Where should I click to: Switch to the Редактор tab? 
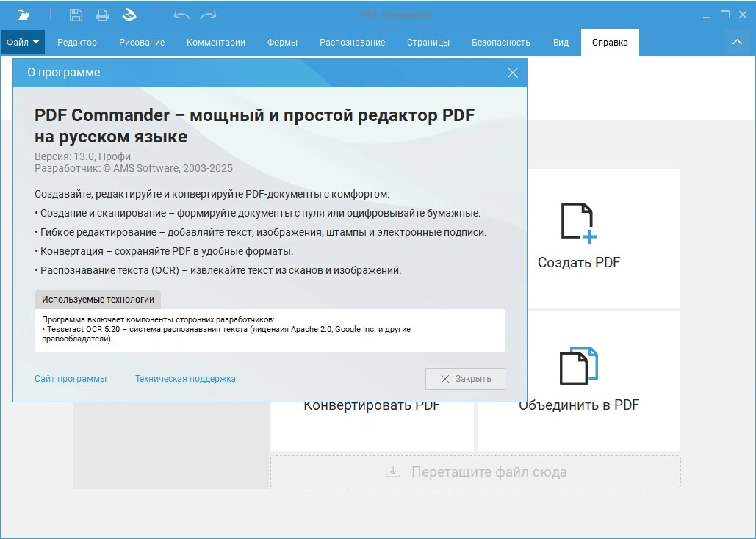point(77,43)
